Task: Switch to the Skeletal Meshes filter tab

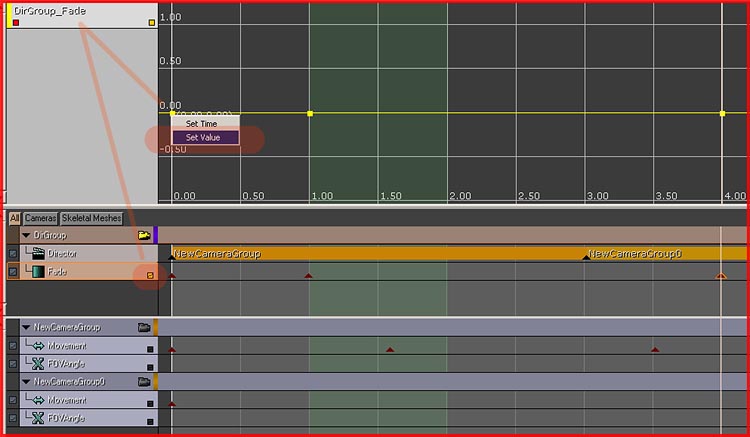Action: click(x=91, y=218)
